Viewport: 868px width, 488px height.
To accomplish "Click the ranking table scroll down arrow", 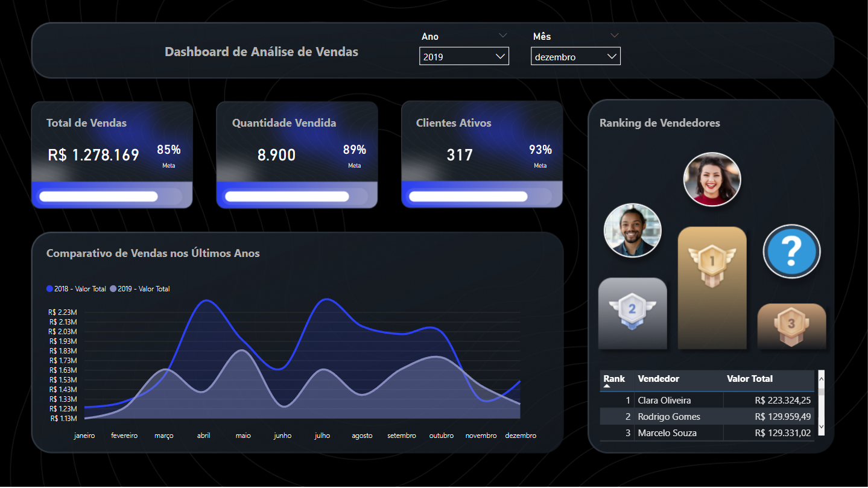I will click(x=821, y=426).
